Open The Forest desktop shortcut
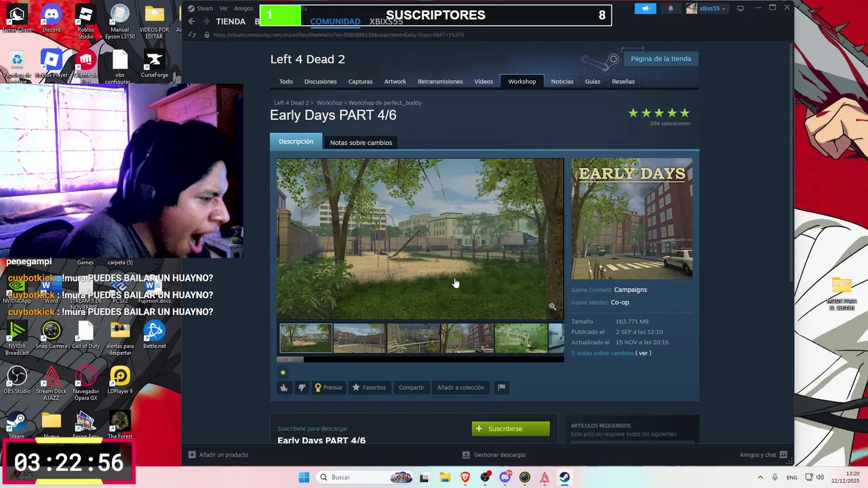The height and width of the screenshot is (488, 868). pyautogui.click(x=120, y=426)
